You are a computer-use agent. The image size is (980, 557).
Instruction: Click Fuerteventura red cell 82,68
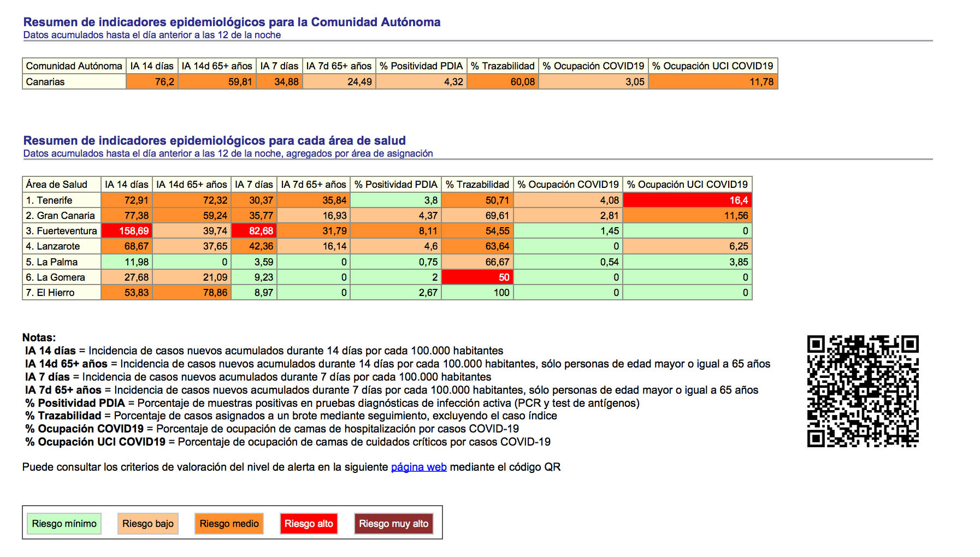click(x=254, y=231)
